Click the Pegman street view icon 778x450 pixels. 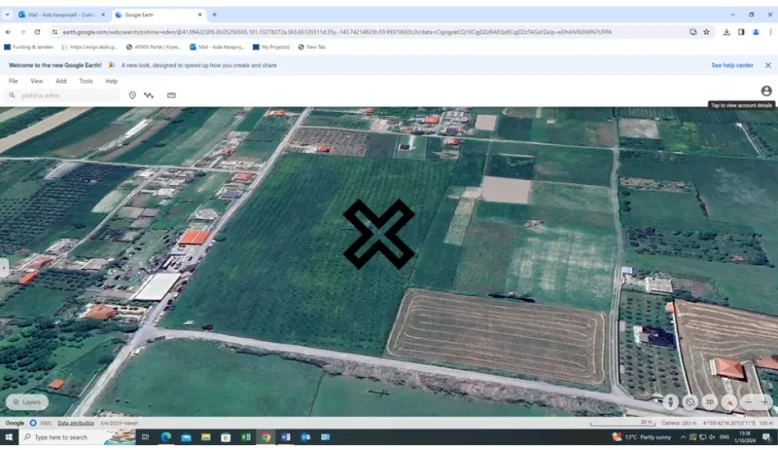tap(671, 402)
